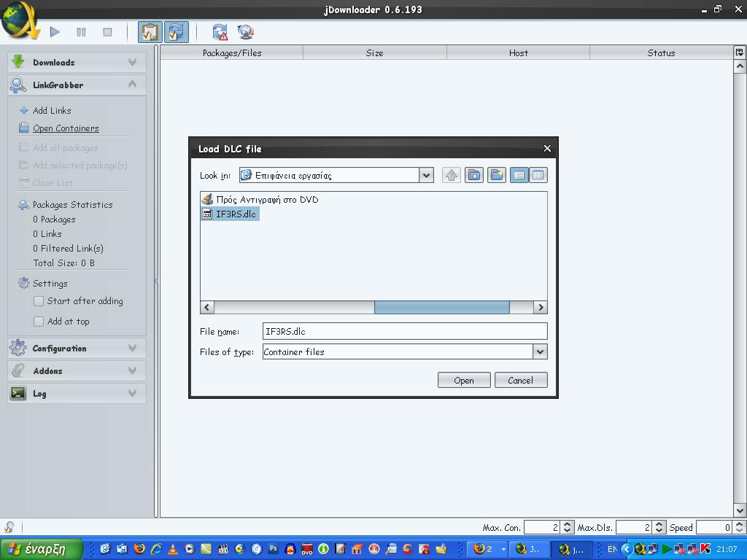This screenshot has width=747, height=560.
Task: Click the Cancel button
Action: pyautogui.click(x=521, y=380)
